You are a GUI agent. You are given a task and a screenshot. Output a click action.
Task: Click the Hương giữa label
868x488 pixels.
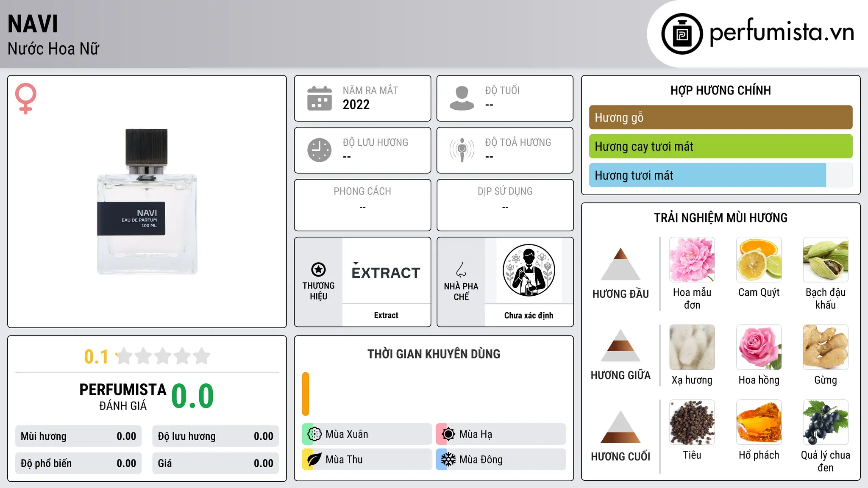pos(620,375)
